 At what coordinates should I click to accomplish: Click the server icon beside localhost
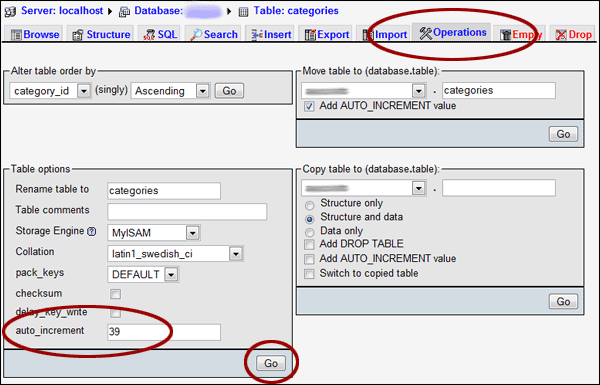10,11
